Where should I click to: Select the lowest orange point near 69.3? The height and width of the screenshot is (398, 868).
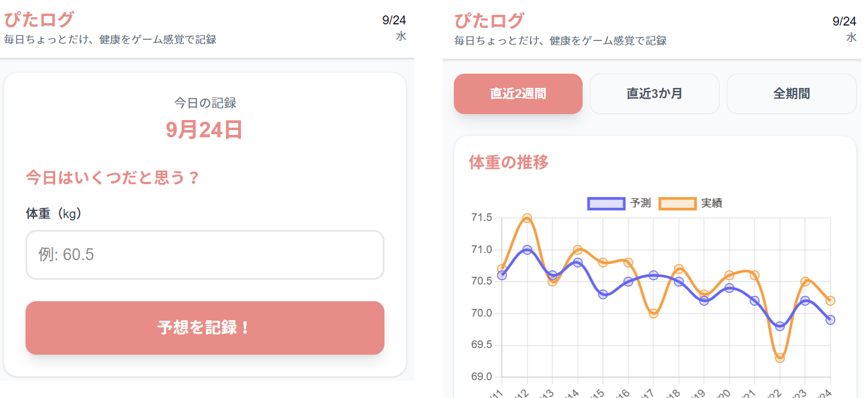[x=780, y=358]
